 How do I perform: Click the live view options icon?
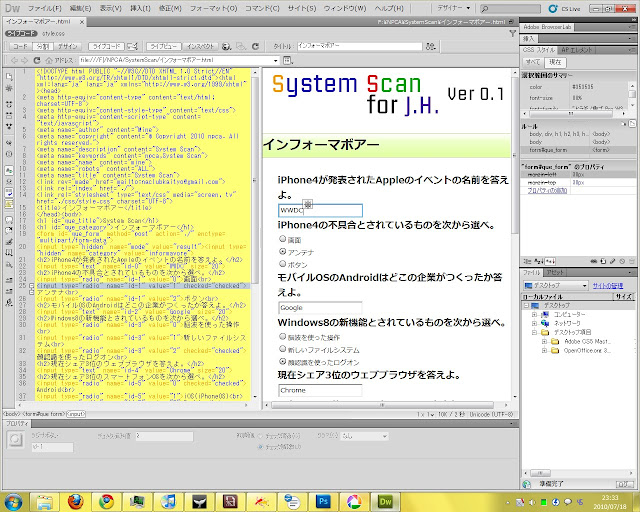288,60
